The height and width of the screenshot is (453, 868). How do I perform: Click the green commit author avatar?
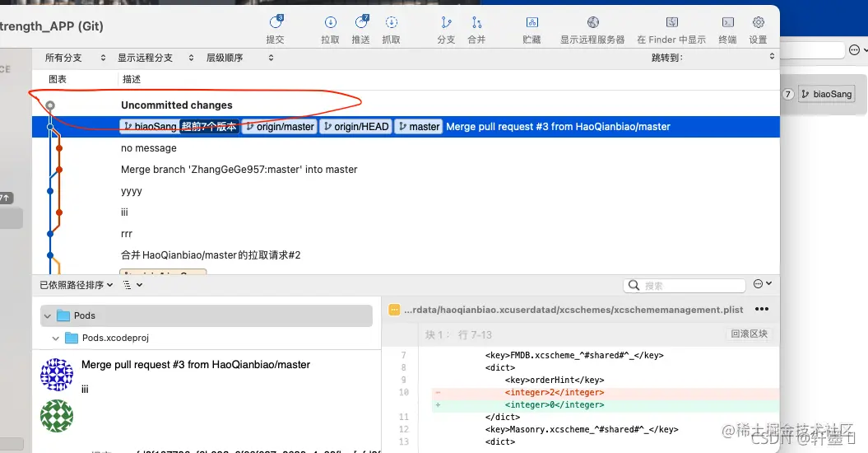point(57,416)
